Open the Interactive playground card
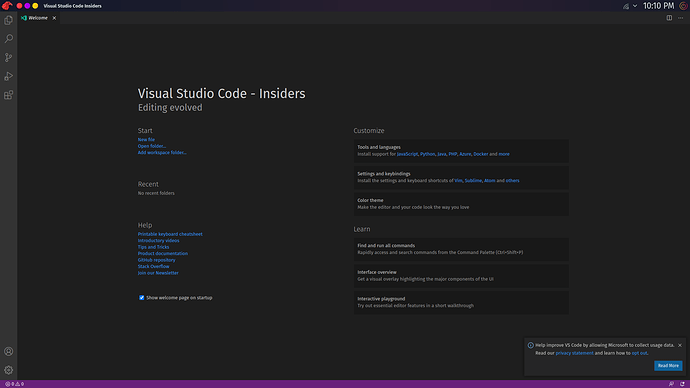The image size is (690, 388). pos(461,302)
